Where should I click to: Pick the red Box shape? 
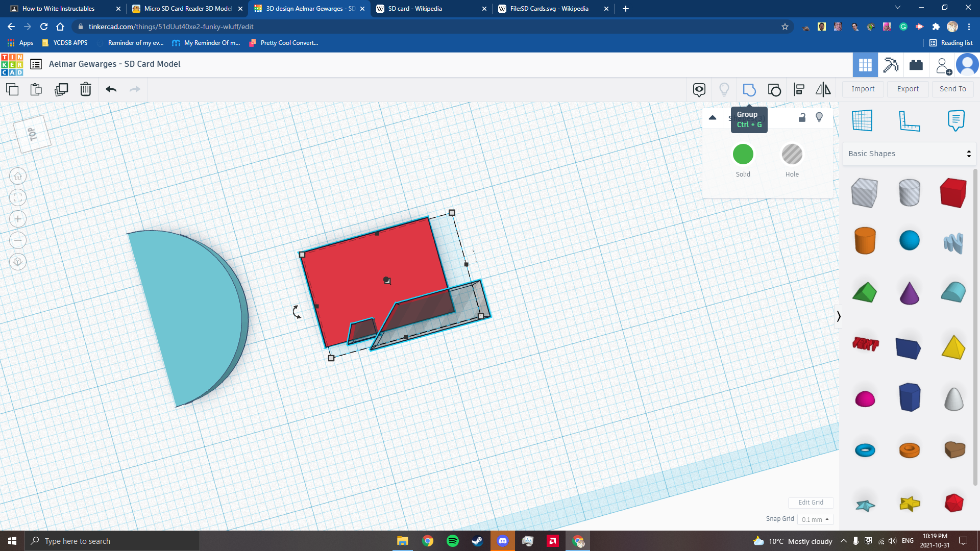click(953, 192)
